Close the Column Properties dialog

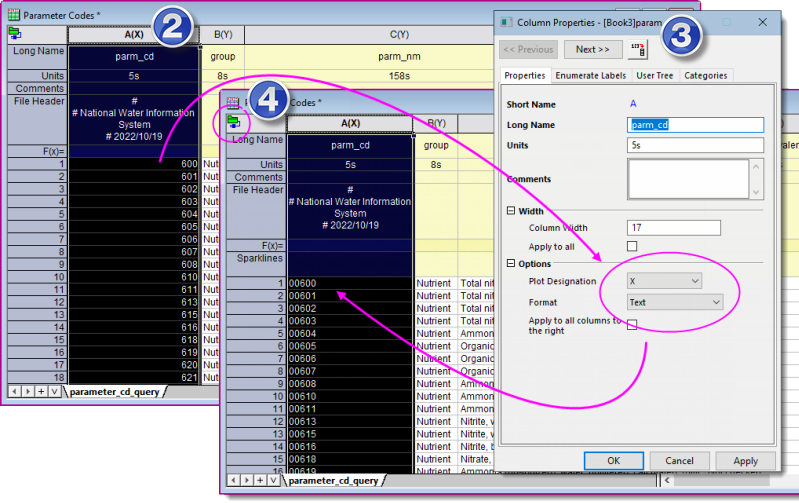762,22
